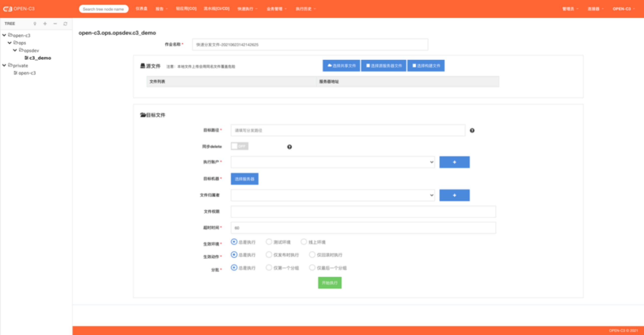
Task: Click the green 开始执行 button
Action: pyautogui.click(x=330, y=283)
